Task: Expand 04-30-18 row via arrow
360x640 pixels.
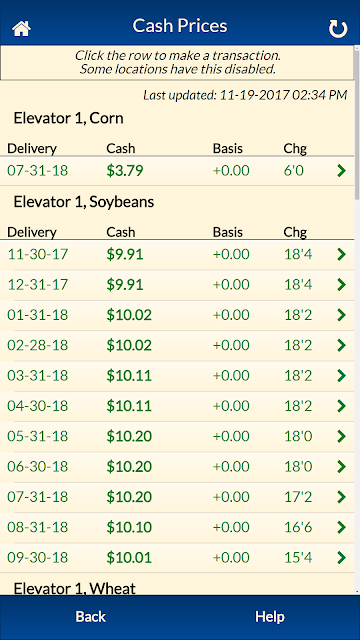Action: coord(342,406)
